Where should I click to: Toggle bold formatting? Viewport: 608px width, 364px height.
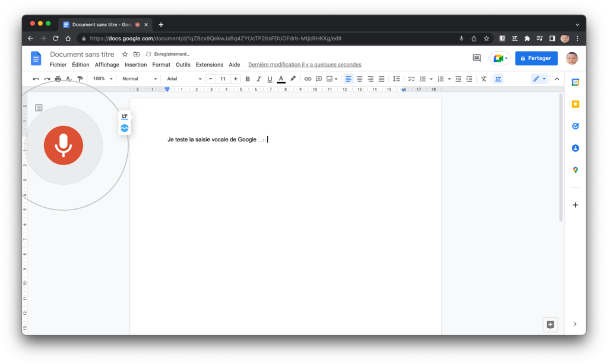248,79
